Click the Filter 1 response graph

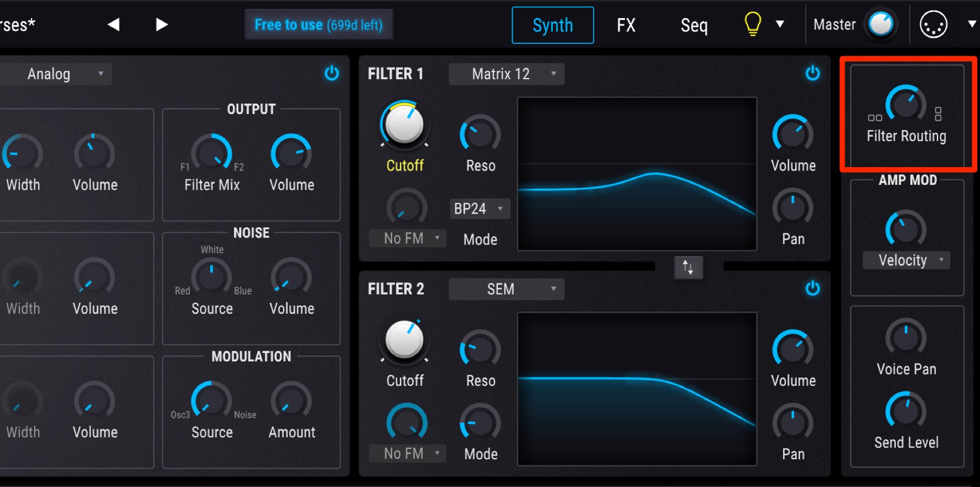637,174
